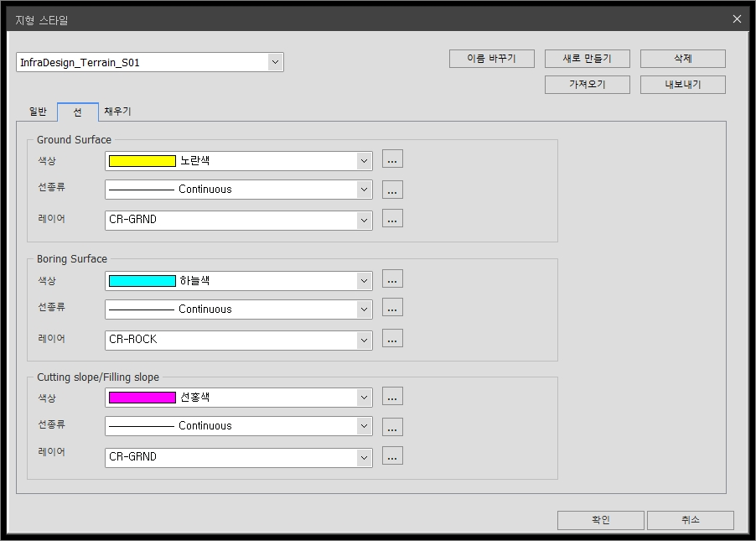Switch to the 일반 tab
756x541 pixels.
(x=38, y=112)
